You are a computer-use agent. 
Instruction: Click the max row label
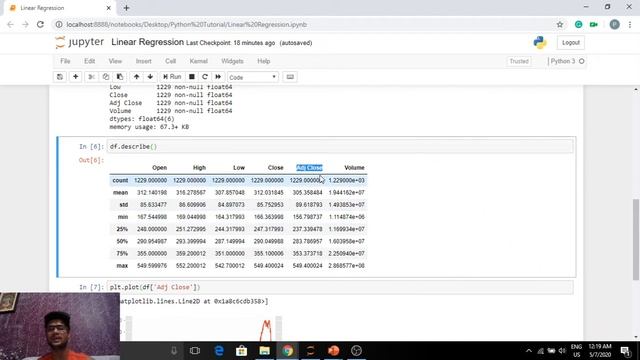(x=122, y=266)
